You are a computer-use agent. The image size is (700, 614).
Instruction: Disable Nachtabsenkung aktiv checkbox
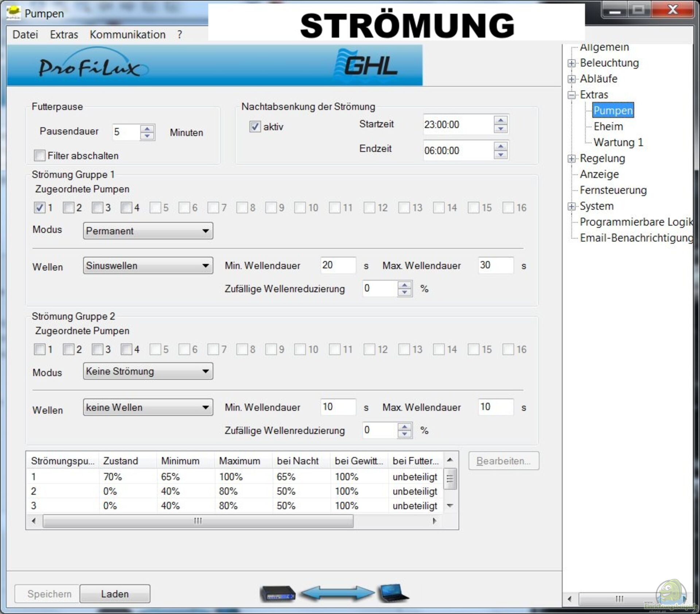click(254, 127)
